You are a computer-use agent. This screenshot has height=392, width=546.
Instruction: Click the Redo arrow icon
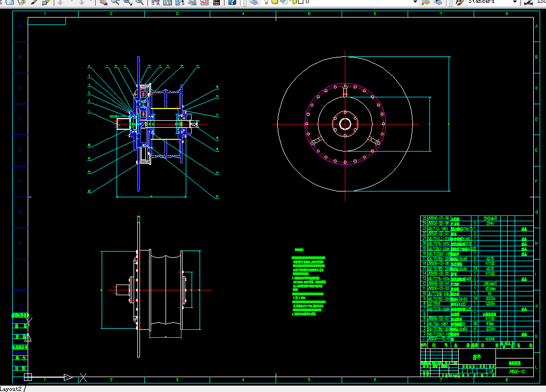(81, 2)
